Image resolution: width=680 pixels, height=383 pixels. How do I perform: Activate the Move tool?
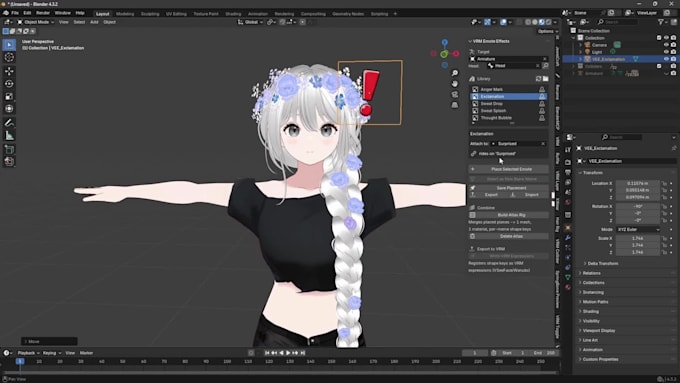coord(9,71)
